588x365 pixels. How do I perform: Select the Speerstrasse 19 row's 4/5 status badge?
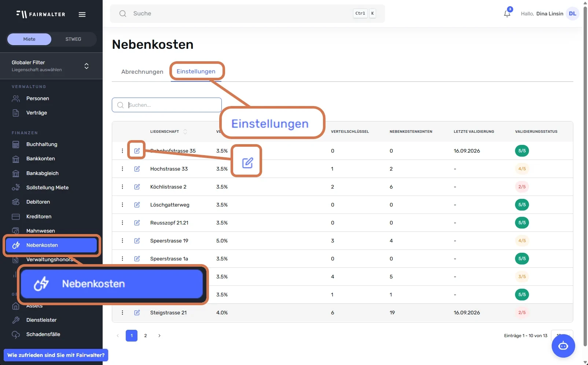(522, 241)
